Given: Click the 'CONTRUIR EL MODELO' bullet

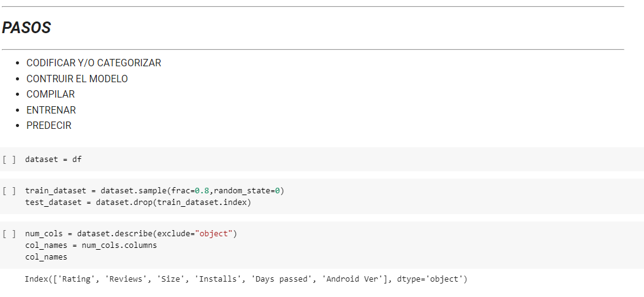Looking at the screenshot, I should pyautogui.click(x=77, y=79).
